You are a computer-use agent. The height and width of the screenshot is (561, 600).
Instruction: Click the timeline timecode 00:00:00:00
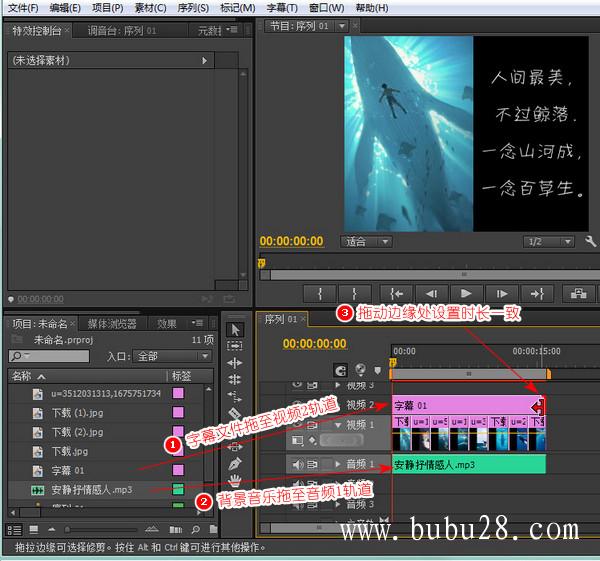click(x=315, y=344)
